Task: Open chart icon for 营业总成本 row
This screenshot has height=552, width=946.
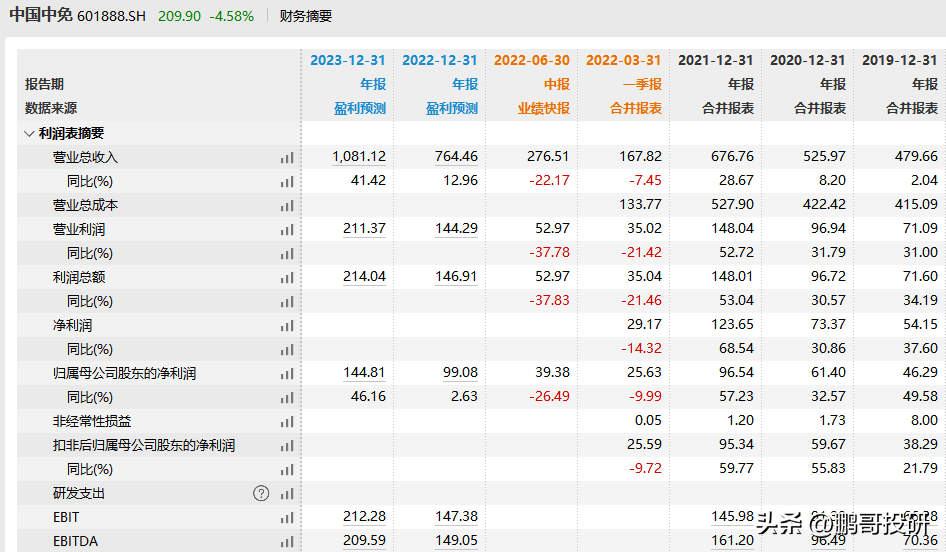Action: tap(287, 206)
